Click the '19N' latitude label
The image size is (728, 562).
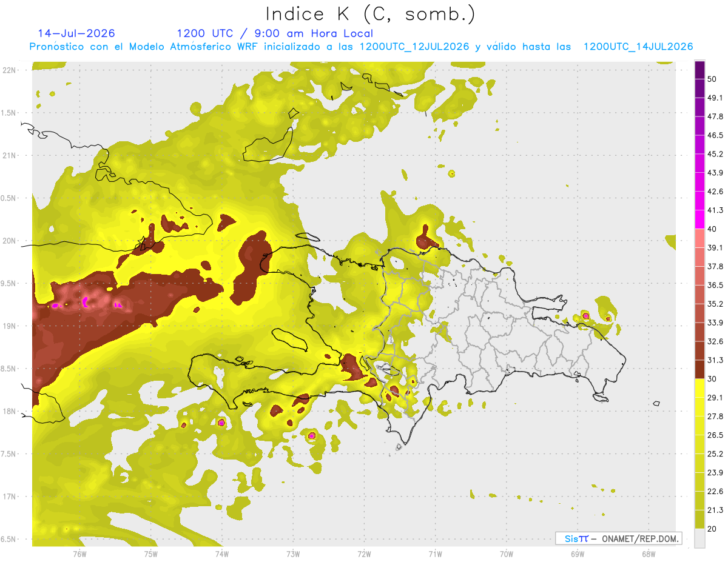pyautogui.click(x=10, y=326)
